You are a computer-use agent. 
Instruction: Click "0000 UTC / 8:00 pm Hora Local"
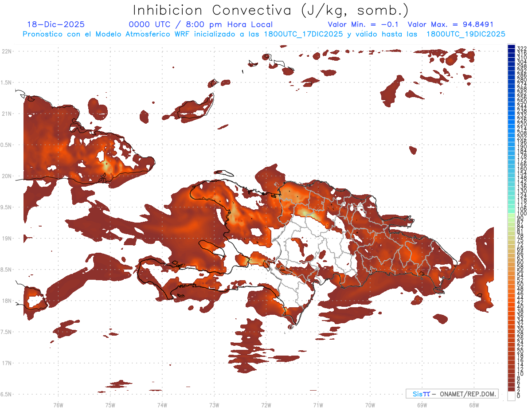coord(201,24)
